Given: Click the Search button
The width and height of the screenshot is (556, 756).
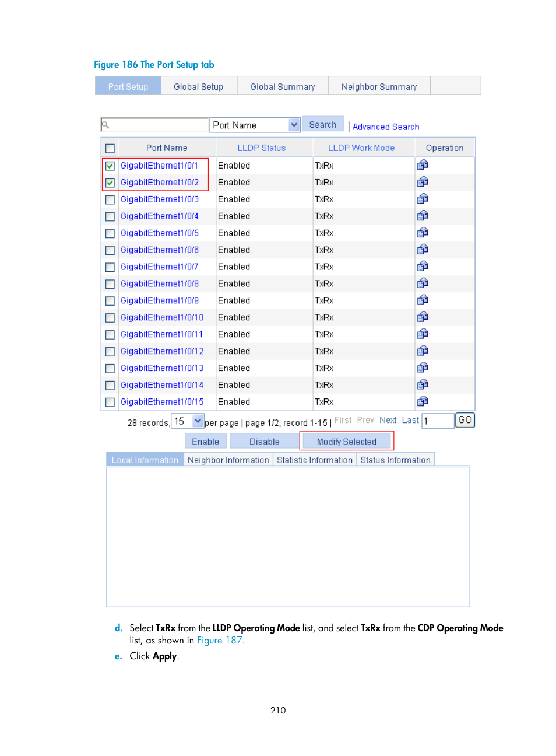Looking at the screenshot, I should coord(323,125).
